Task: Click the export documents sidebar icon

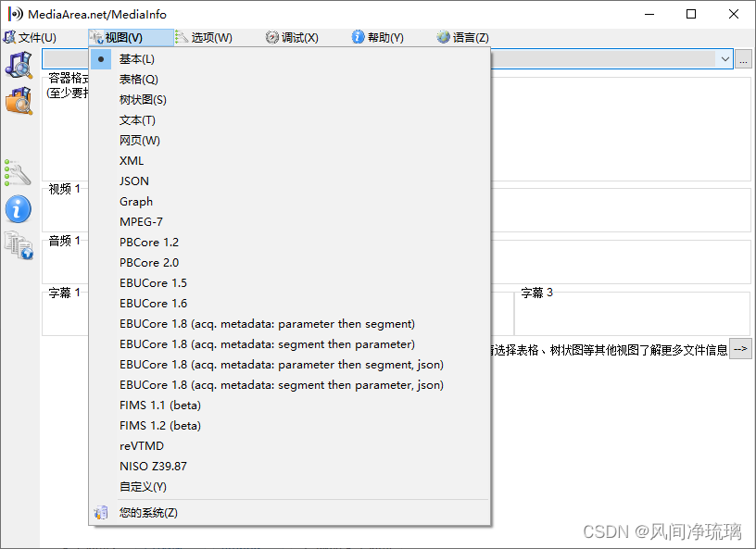Action: [x=19, y=245]
